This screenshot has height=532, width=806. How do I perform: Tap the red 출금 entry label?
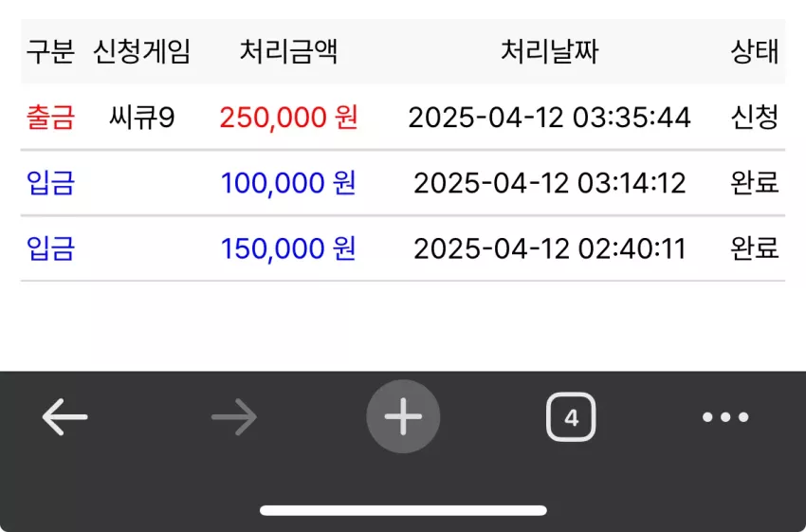[x=50, y=118]
